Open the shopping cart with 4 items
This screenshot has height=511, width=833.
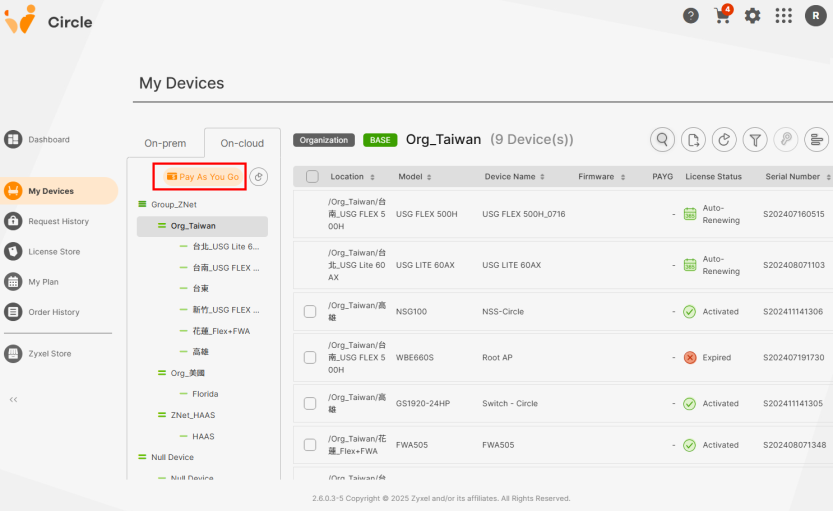click(723, 15)
